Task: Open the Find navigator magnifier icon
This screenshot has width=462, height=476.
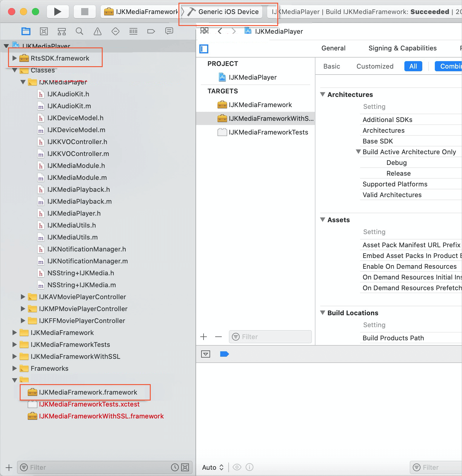Action: [79, 31]
